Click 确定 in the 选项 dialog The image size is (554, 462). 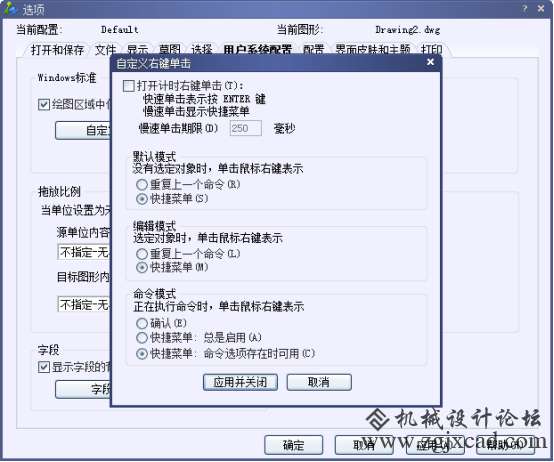(294, 445)
